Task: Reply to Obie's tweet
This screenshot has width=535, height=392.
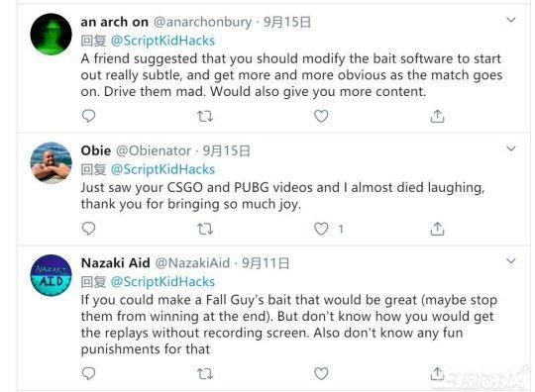Action: point(89,229)
